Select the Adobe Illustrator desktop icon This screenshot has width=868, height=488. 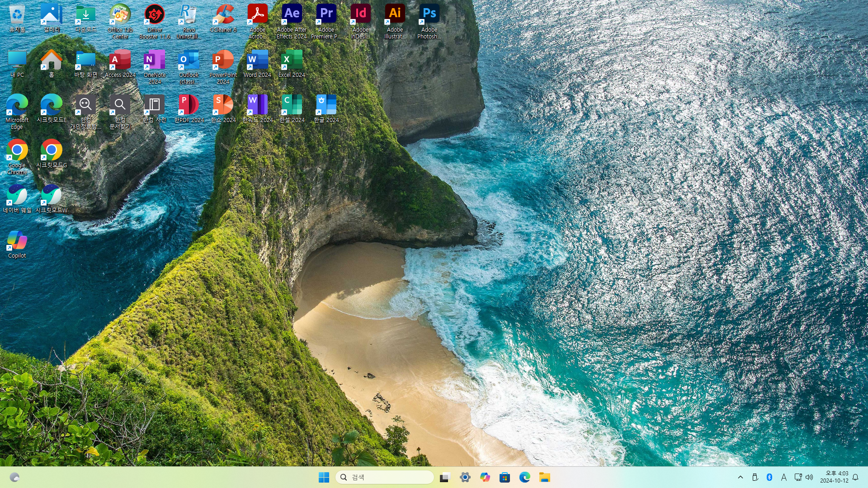[395, 14]
